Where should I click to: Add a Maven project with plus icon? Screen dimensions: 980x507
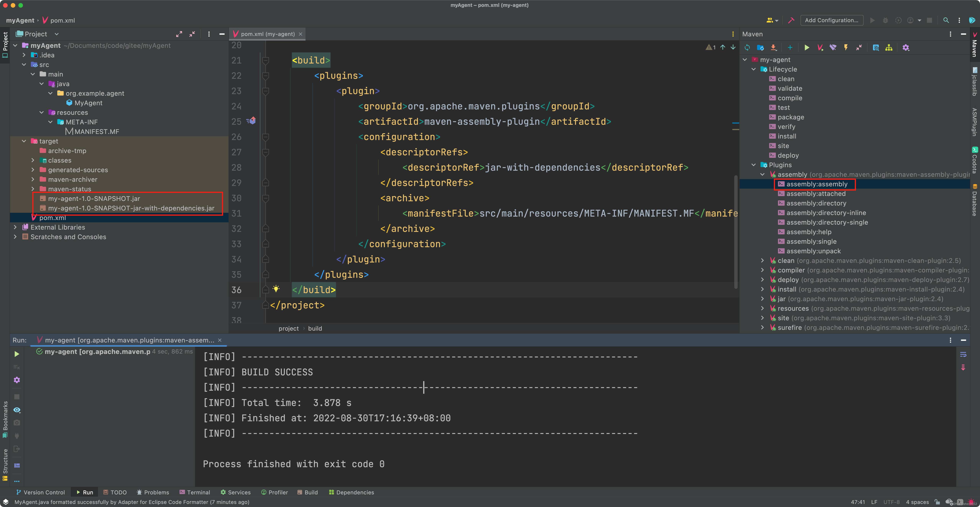pyautogui.click(x=790, y=47)
